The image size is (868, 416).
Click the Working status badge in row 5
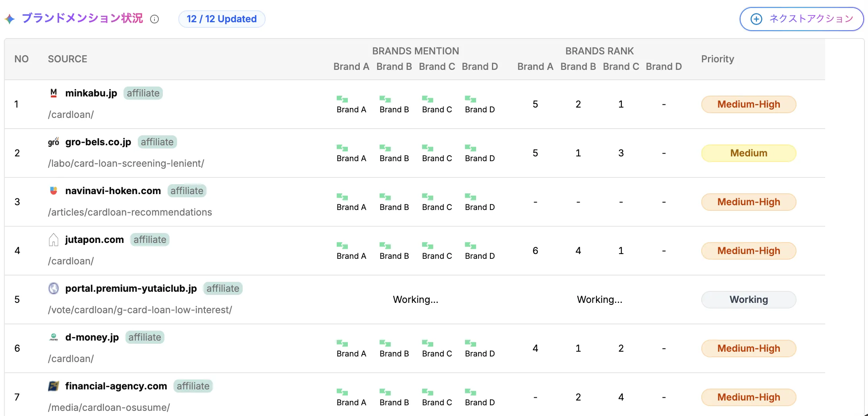pos(748,300)
